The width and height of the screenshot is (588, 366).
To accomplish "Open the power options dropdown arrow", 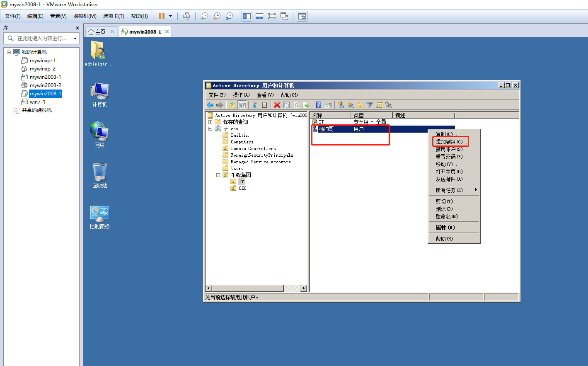I will pos(170,16).
